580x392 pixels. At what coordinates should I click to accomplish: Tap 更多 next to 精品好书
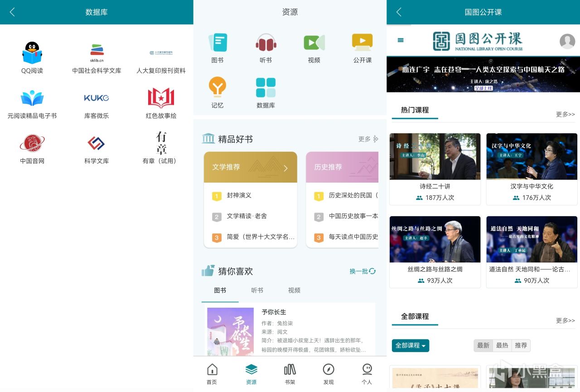click(x=368, y=139)
